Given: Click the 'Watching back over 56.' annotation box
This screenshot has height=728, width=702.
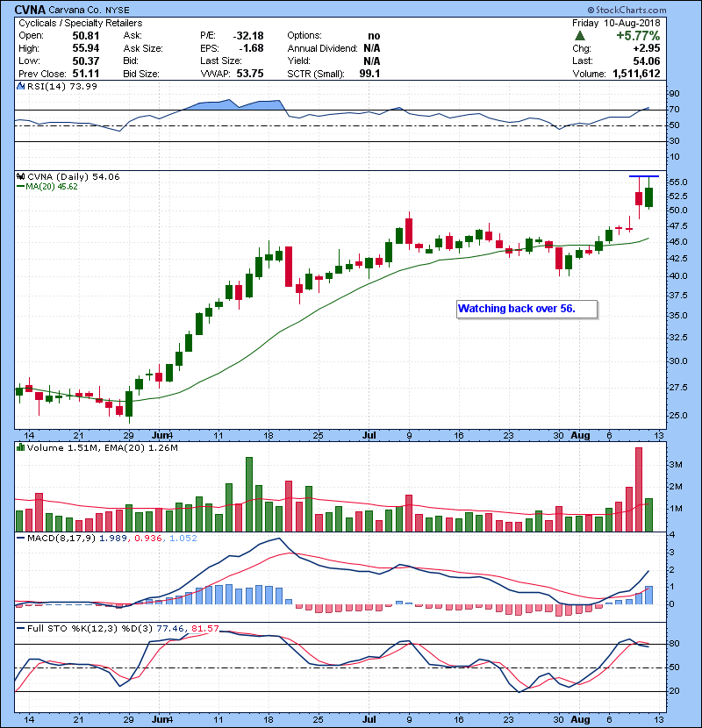Looking at the screenshot, I should (x=526, y=310).
